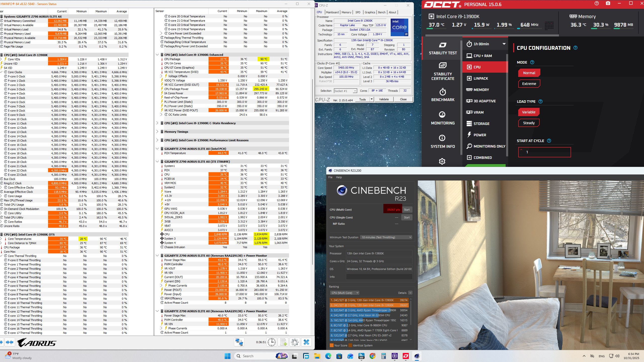The image size is (644, 362).
Task: Open OCCT settings gear in sidebar
Action: click(442, 161)
